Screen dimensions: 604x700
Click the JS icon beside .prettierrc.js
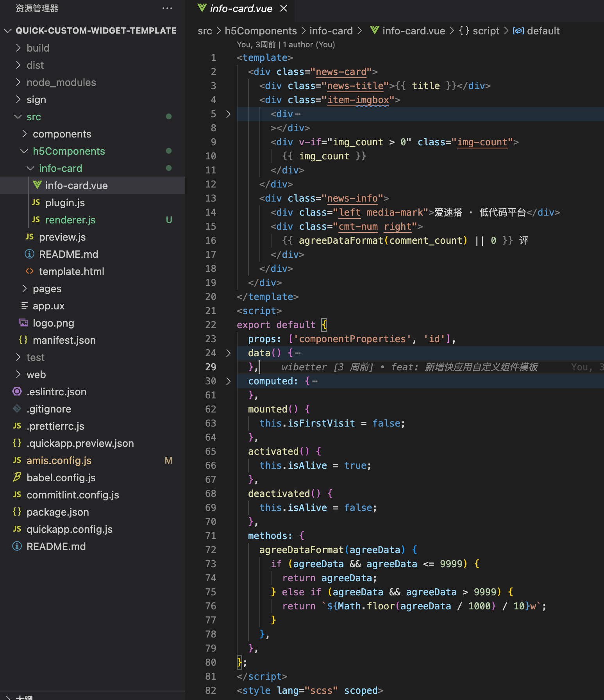(17, 426)
